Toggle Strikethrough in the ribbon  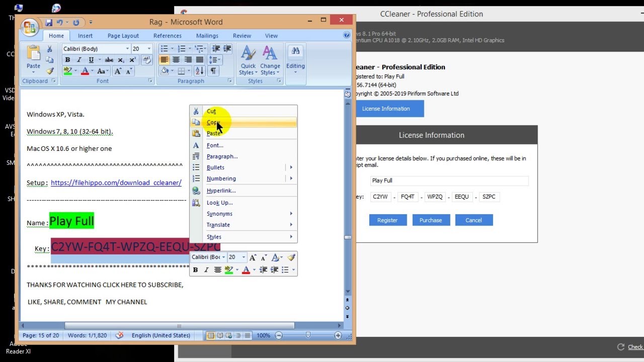click(x=109, y=60)
